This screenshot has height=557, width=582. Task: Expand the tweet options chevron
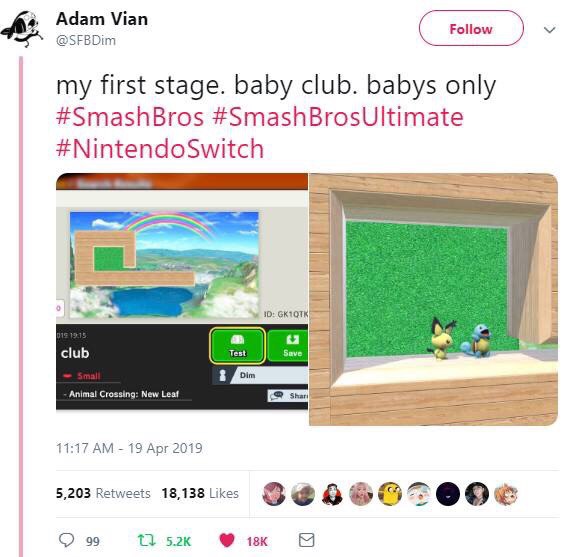coord(549,29)
